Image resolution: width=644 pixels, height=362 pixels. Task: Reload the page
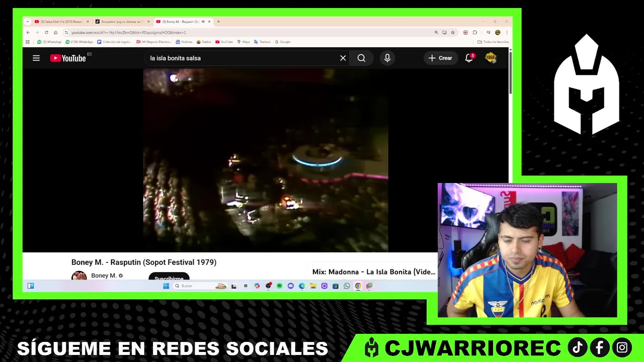46,33
